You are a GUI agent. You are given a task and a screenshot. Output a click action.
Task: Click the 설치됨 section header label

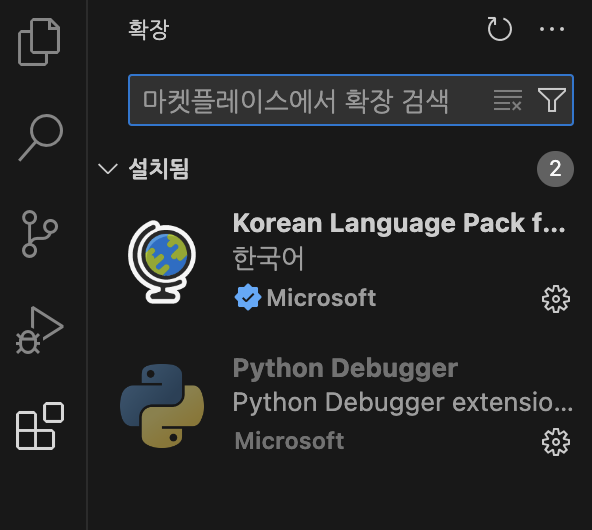[x=159, y=168]
